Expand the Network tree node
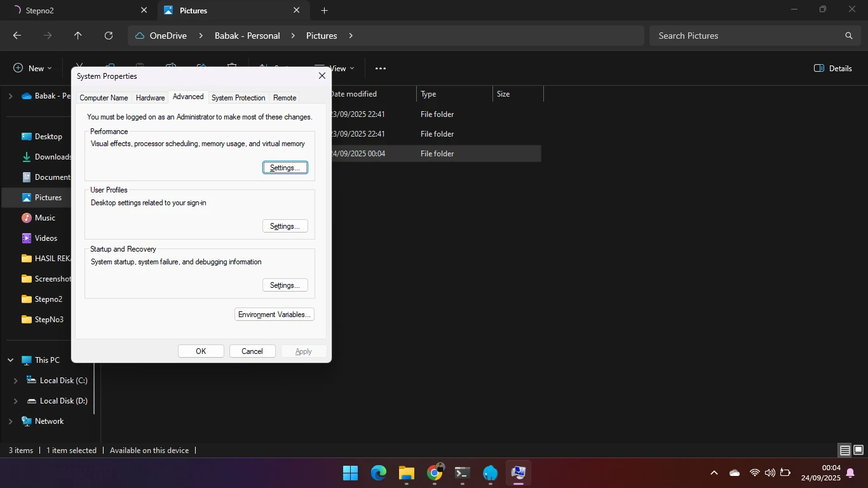 pyautogui.click(x=10, y=421)
